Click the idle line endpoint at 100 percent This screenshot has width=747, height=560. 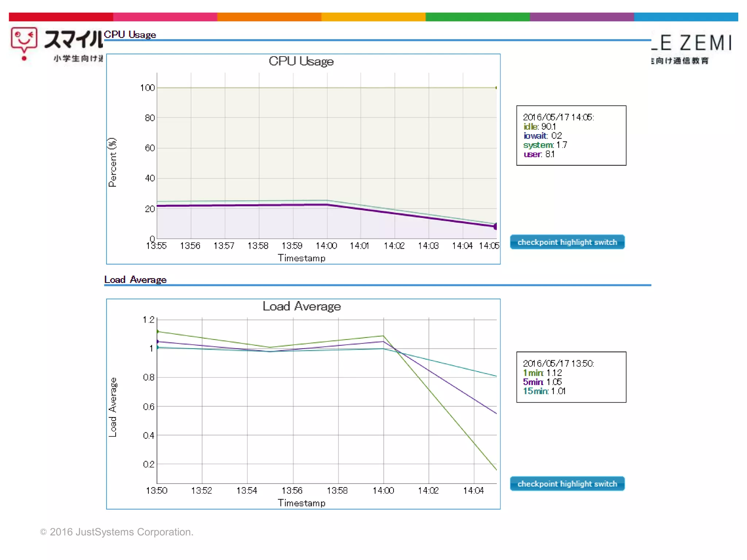tap(496, 88)
